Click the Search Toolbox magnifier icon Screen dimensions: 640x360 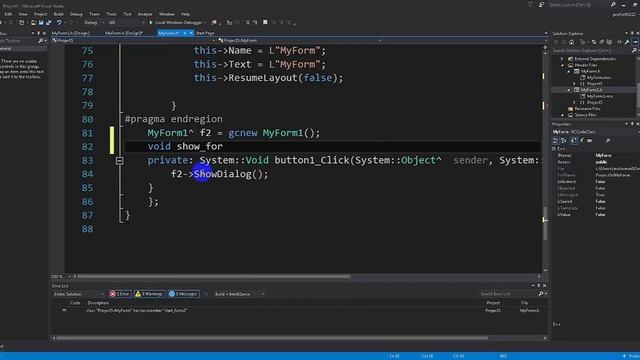[41, 41]
